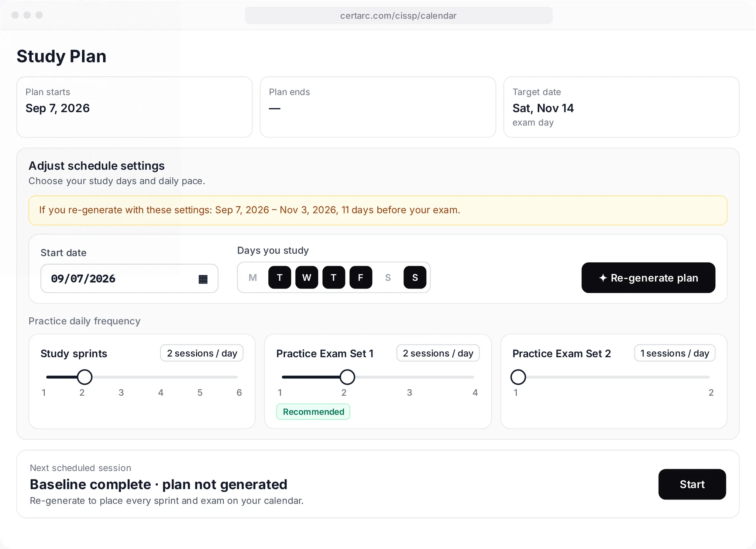
Task: Toggle Thursday study day
Action: click(x=334, y=277)
